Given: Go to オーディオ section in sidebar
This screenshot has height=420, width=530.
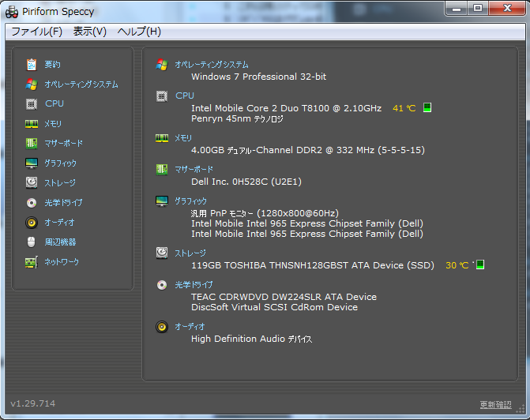Looking at the screenshot, I should click(x=59, y=223).
